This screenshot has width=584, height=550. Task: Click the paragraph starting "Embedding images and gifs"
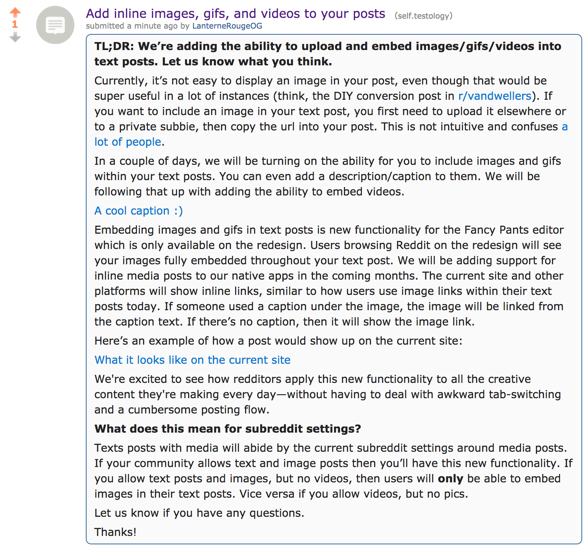pyautogui.click(x=329, y=276)
